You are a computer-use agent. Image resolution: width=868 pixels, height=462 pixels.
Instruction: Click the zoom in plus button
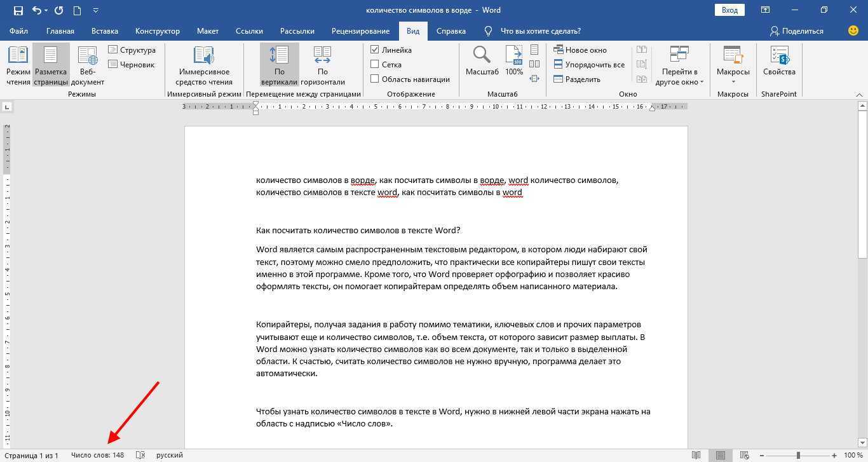(x=834, y=455)
